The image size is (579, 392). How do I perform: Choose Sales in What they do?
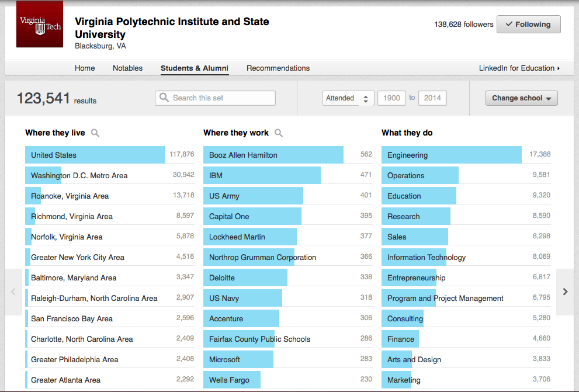point(466,237)
